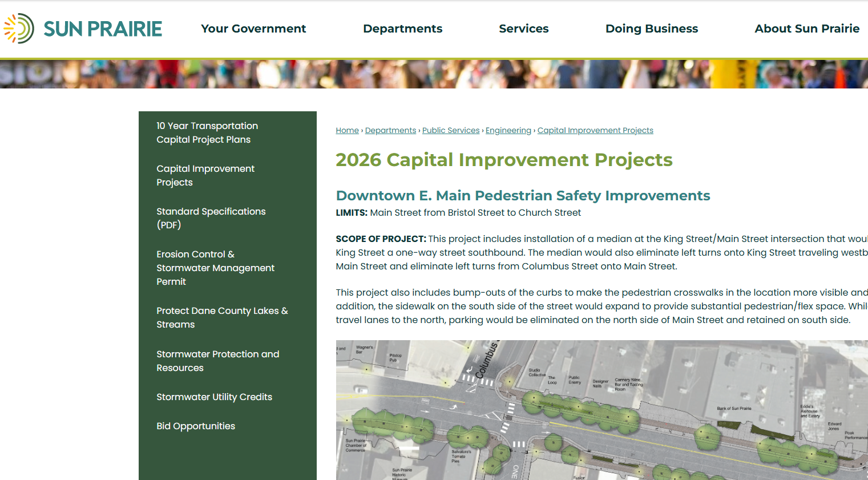
Task: Click the crowd banner image
Action: pyautogui.click(x=434, y=74)
